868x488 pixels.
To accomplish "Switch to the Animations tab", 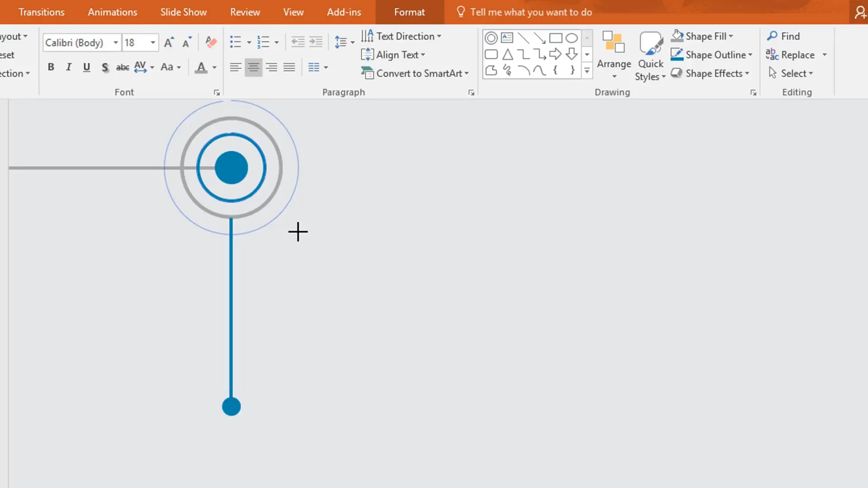I will (x=113, y=12).
